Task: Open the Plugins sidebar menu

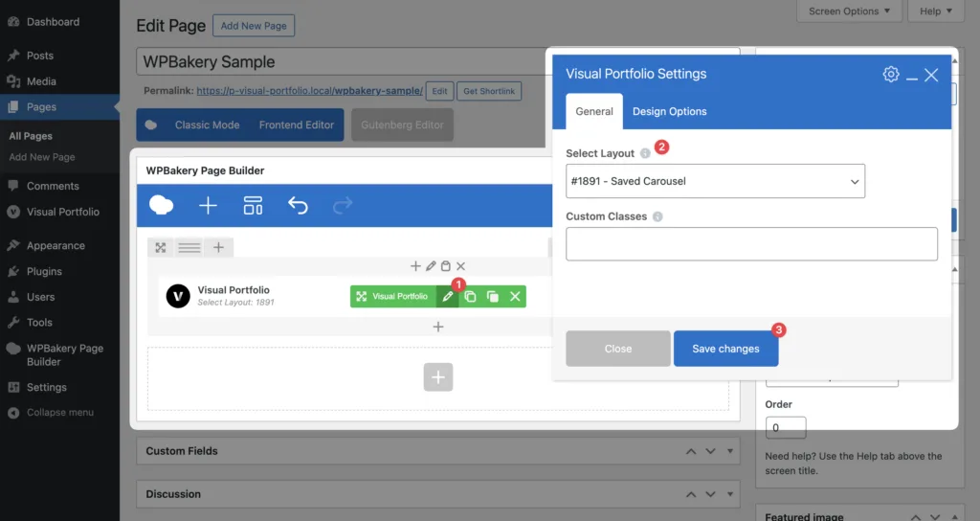Action: pyautogui.click(x=44, y=271)
